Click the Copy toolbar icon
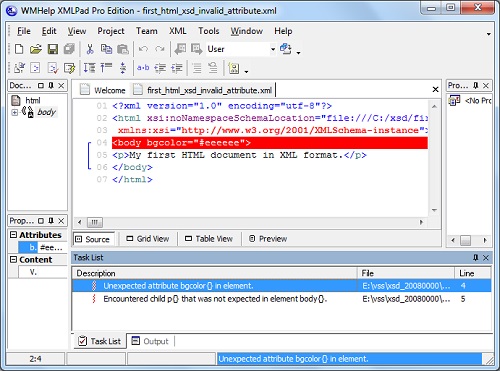 coord(106,49)
